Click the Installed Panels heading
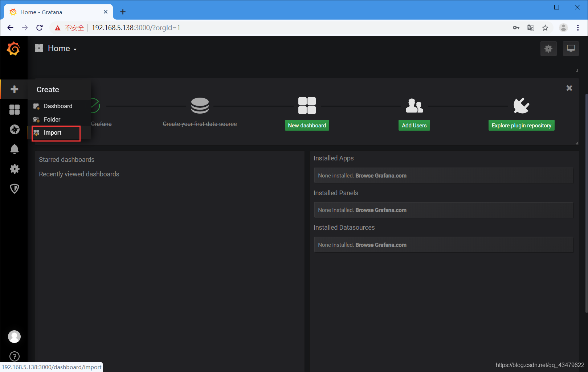588x372 pixels. tap(336, 193)
